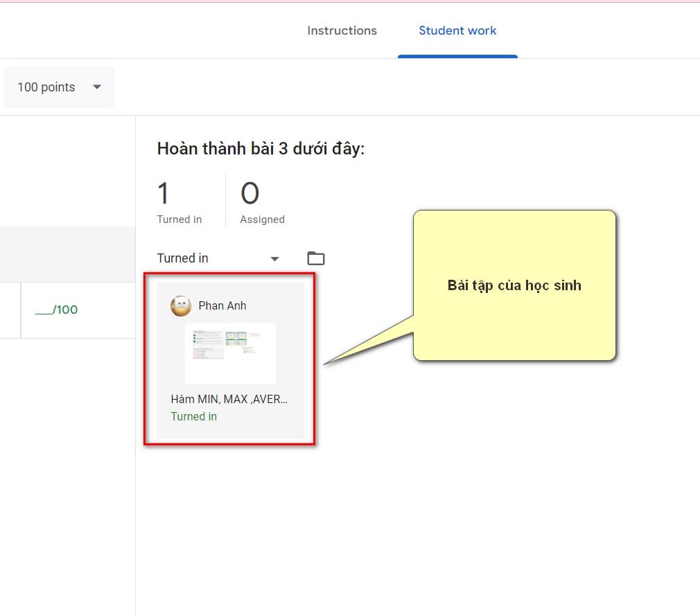700x615 pixels.
Task: Show the 1 Turned in submissions count
Action: click(180, 219)
